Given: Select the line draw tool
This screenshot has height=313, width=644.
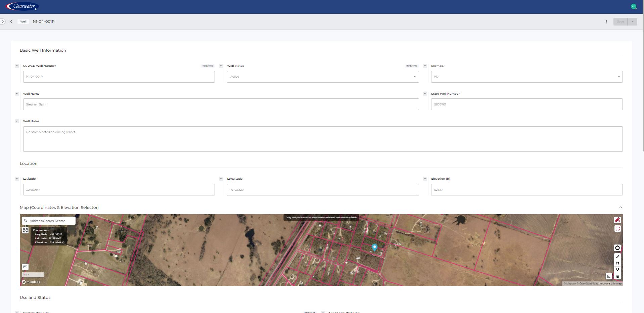Looking at the screenshot, I should point(617,257).
